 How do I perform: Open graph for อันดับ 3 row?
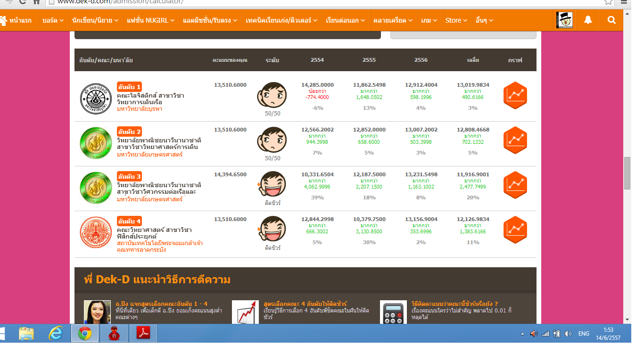coord(515,185)
